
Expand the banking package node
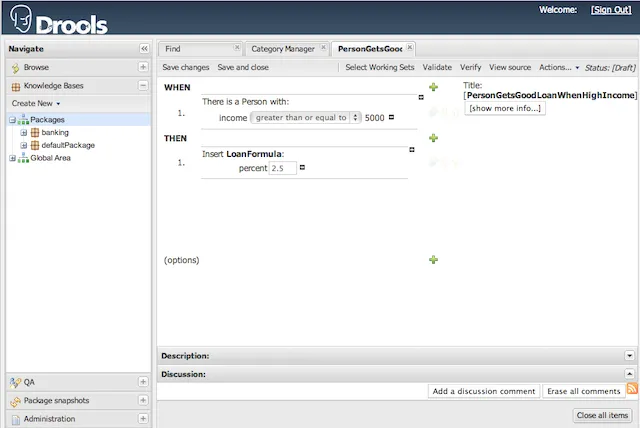pos(24,133)
